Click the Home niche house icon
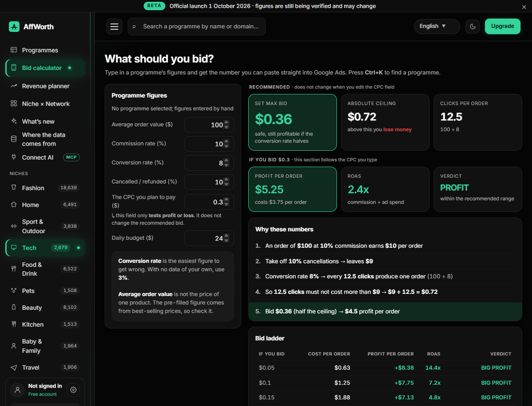 14,205
